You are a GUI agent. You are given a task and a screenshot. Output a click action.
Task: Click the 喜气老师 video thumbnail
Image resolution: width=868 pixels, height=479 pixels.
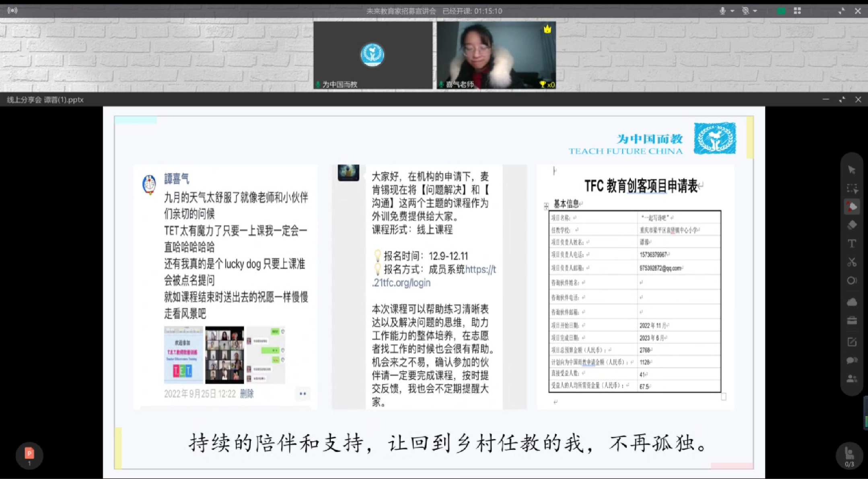point(496,55)
